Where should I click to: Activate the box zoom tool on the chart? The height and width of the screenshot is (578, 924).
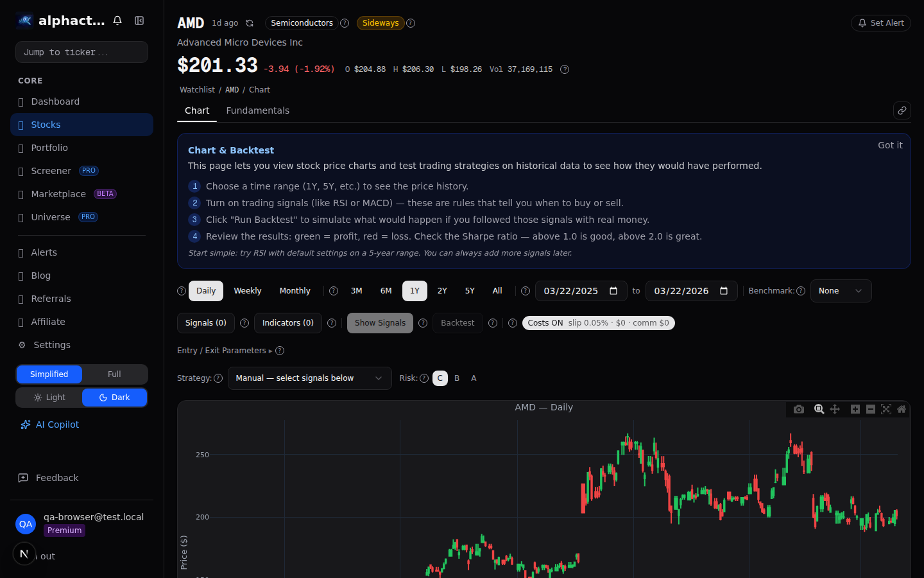click(x=819, y=409)
